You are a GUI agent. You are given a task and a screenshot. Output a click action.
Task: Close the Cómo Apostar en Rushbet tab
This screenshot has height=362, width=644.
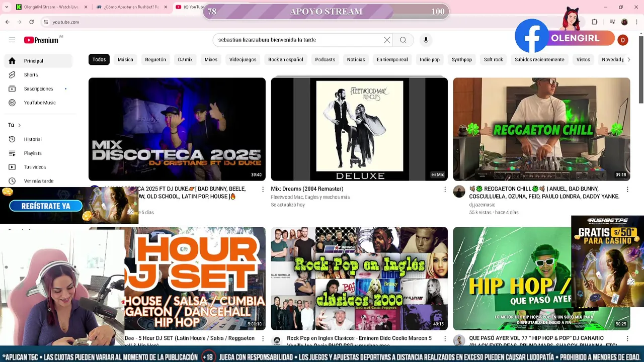point(166,7)
